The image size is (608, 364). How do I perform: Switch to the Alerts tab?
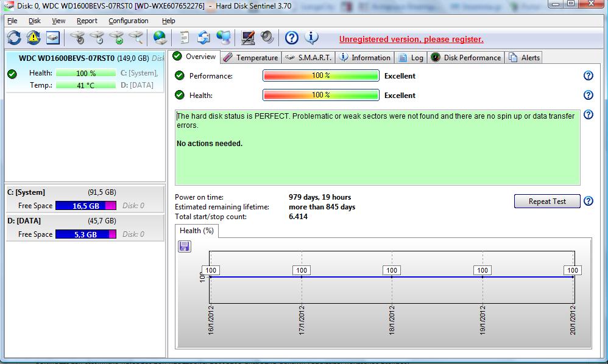(525, 58)
